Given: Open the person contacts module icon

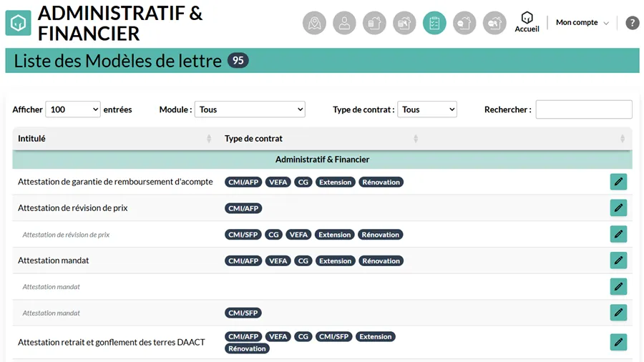Looking at the screenshot, I should tap(344, 23).
